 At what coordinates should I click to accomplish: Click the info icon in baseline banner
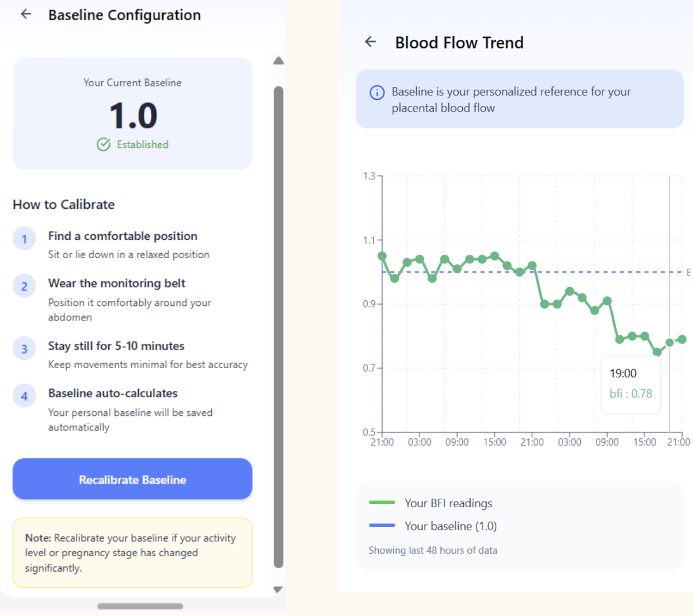point(377,93)
